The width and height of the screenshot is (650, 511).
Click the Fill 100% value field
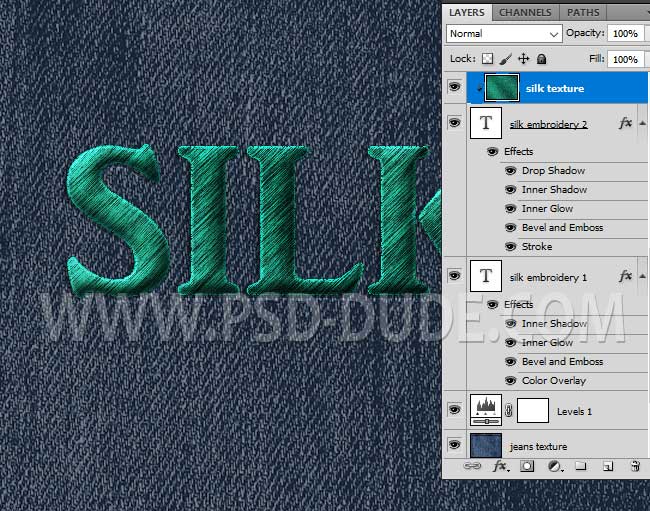(626, 59)
